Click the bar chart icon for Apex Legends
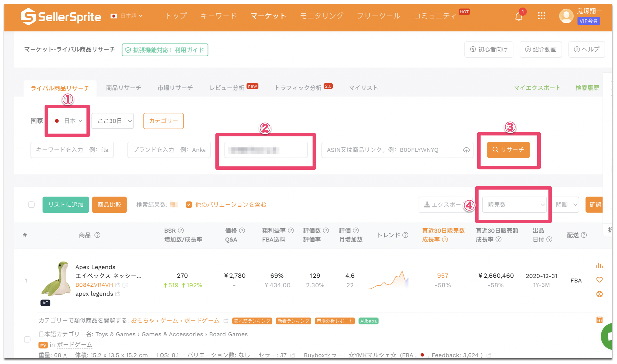Image resolution: width=617 pixels, height=364 pixels. (599, 266)
